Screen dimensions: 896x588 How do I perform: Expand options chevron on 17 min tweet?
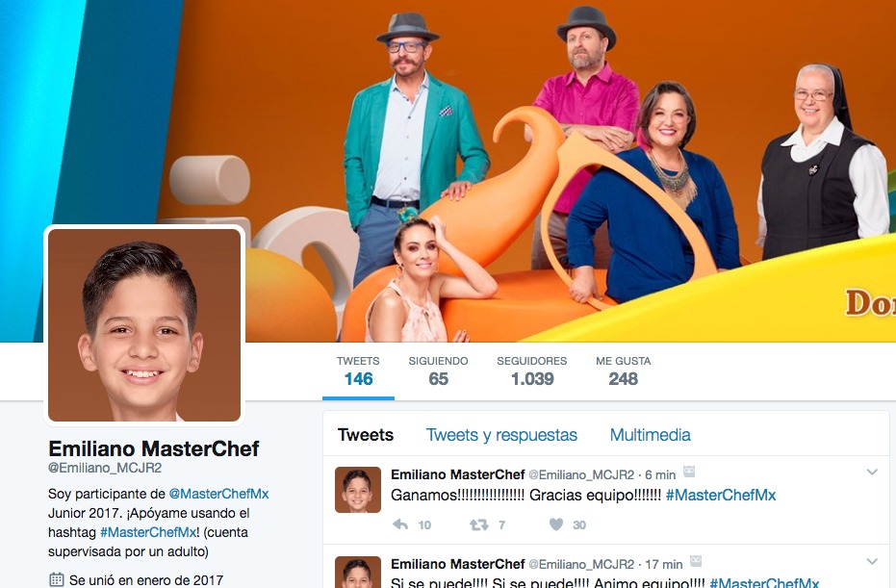[x=872, y=561]
